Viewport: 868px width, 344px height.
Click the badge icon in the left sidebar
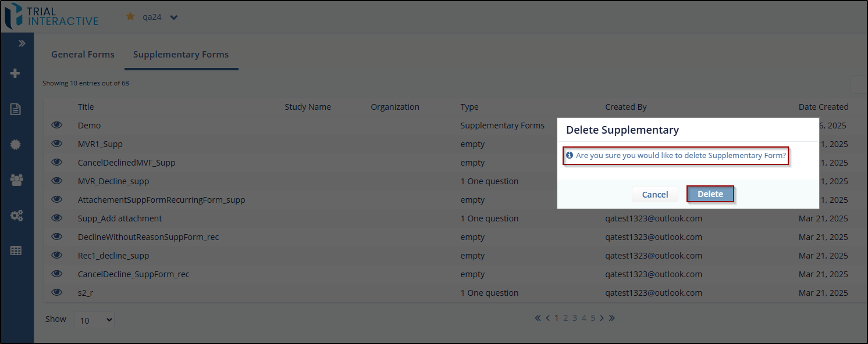pos(16,145)
